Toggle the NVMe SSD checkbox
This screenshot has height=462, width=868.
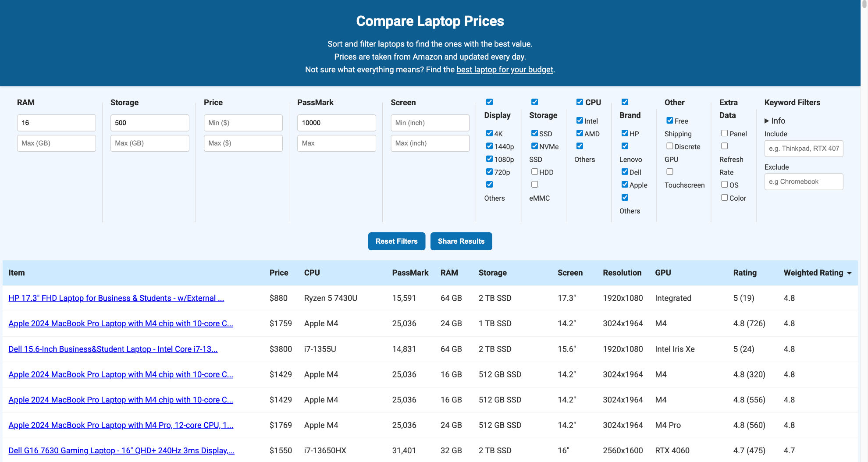pos(534,146)
